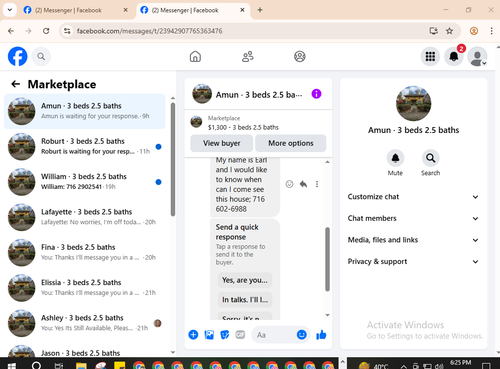This screenshot has width=500, height=369.
Task: Open the Facebook logo home link
Action: [17, 56]
